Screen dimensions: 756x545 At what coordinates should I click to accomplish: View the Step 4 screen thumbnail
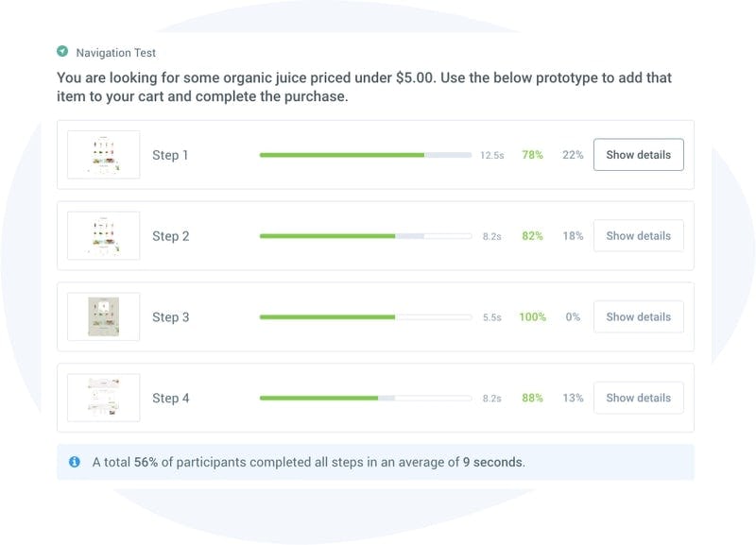[x=104, y=398]
